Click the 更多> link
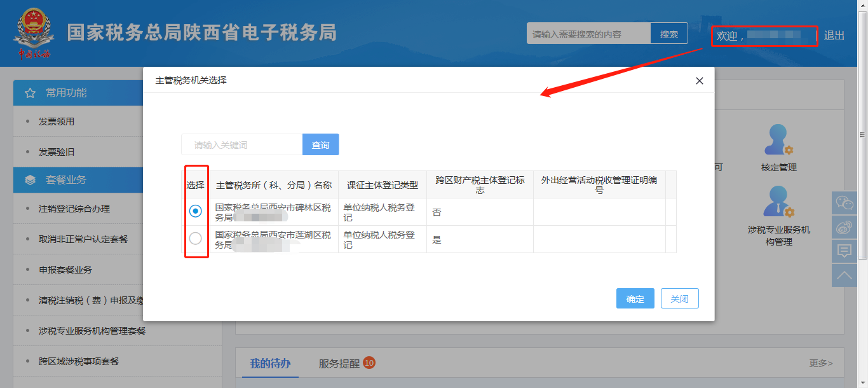This screenshot has height=388, width=868. point(821,363)
